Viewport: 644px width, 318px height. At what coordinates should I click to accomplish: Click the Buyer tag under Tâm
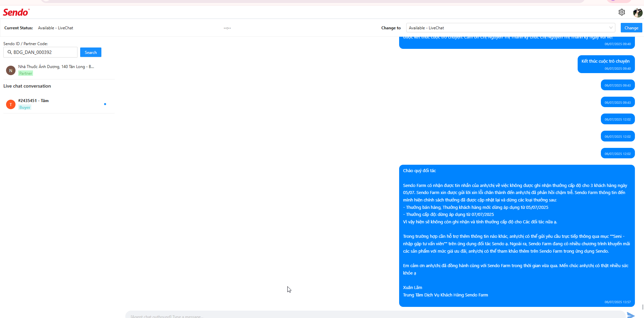[x=25, y=107]
